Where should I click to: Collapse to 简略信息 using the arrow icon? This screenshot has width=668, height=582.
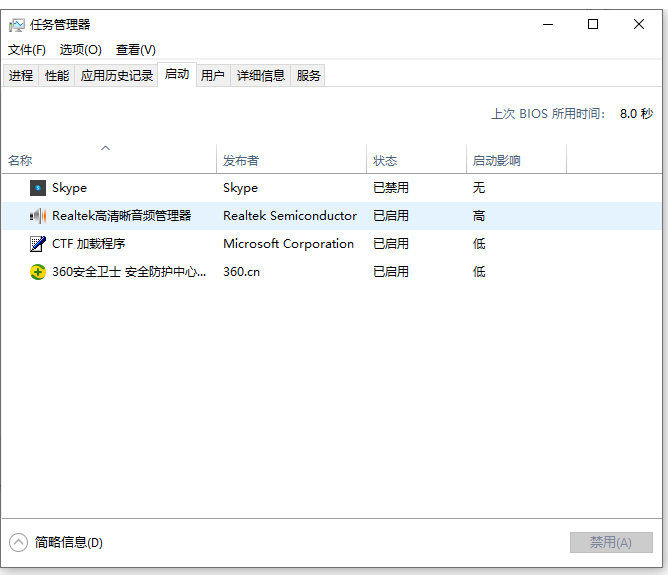click(x=19, y=542)
